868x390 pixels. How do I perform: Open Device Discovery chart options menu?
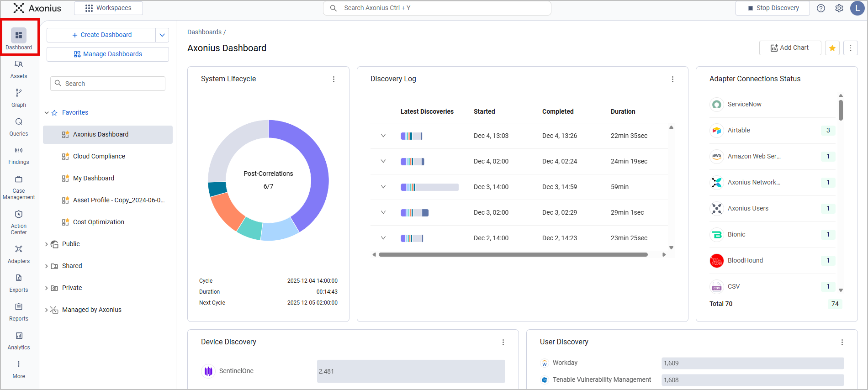pos(503,343)
